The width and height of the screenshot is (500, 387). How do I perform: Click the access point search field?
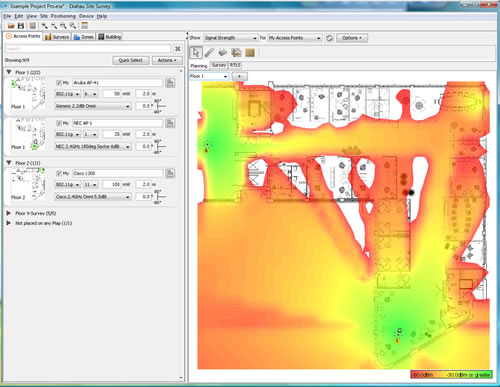tap(88, 49)
